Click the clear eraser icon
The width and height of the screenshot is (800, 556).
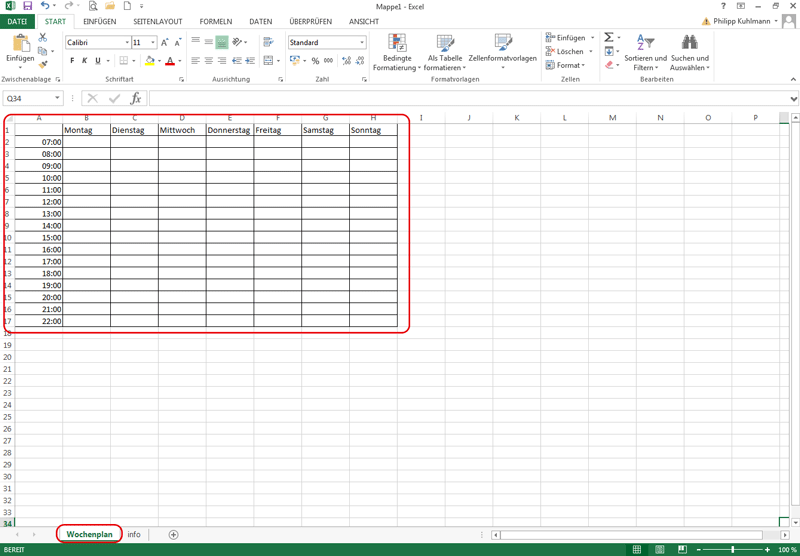(x=609, y=65)
